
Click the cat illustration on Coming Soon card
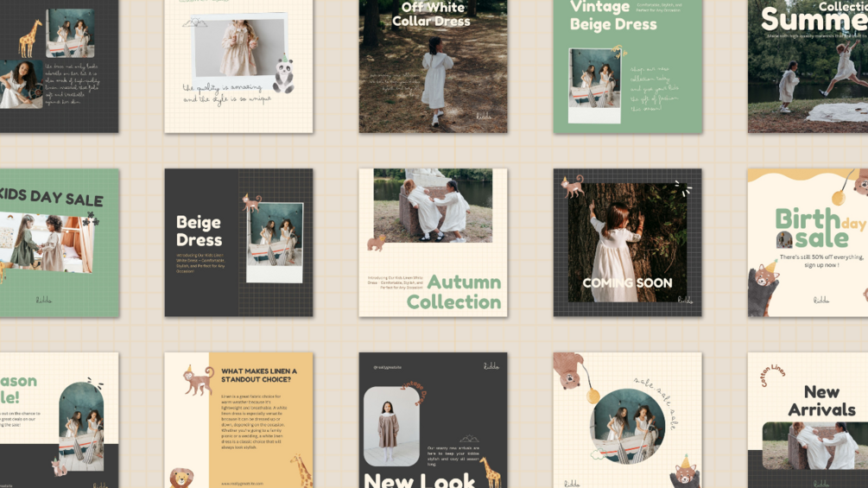[573, 187]
